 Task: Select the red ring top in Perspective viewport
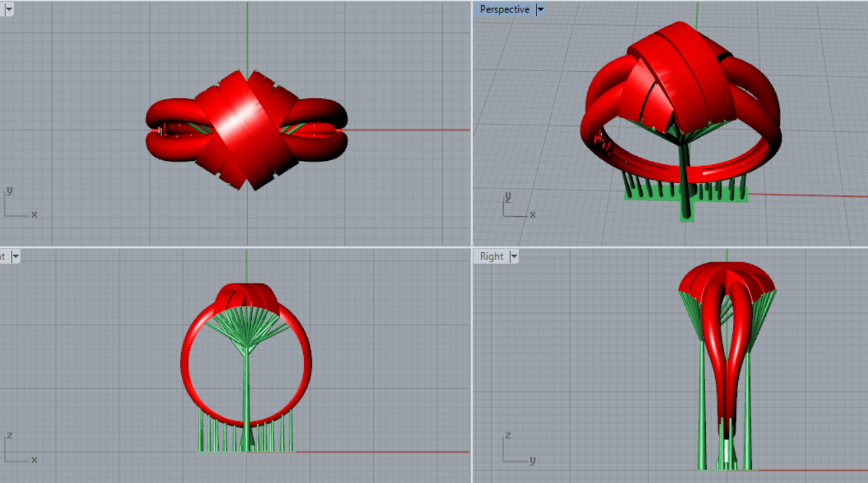679,72
